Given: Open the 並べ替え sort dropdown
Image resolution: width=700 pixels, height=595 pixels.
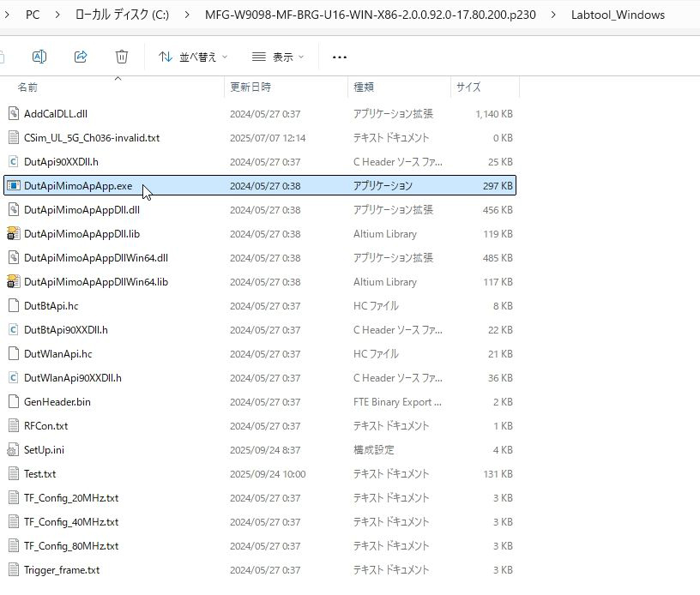Looking at the screenshot, I should (x=193, y=57).
